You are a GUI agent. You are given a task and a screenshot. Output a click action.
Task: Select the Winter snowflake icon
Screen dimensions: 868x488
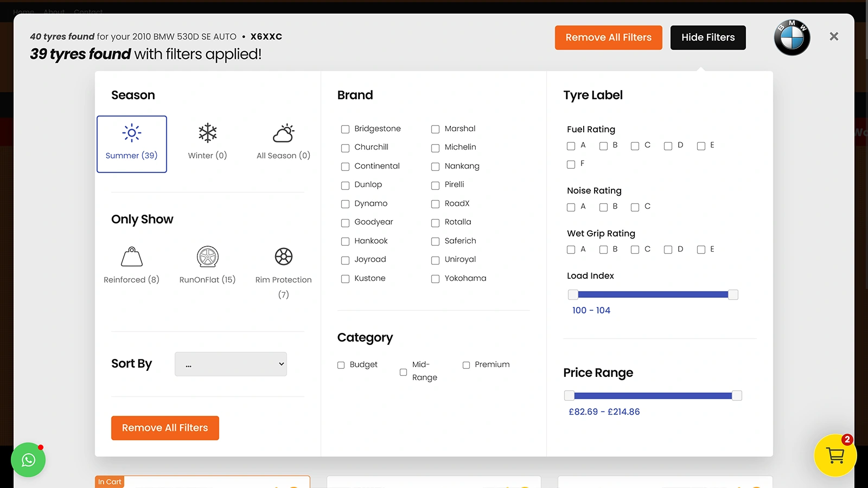207,133
